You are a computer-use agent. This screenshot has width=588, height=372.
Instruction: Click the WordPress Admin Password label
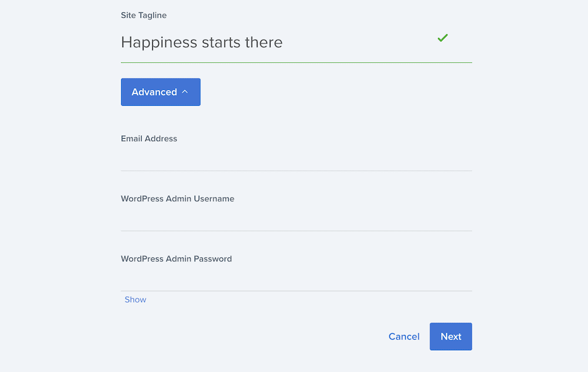pos(176,259)
